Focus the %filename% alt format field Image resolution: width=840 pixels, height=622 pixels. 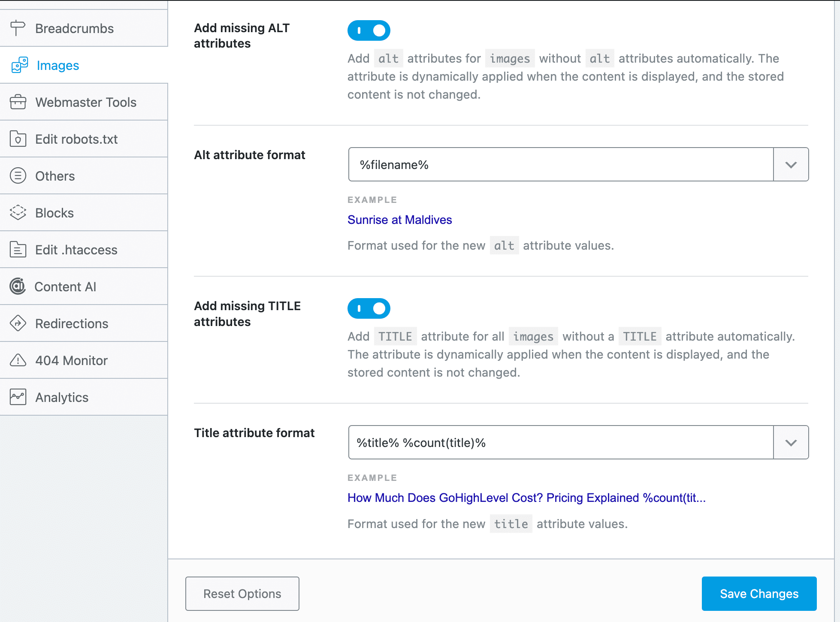tap(560, 165)
